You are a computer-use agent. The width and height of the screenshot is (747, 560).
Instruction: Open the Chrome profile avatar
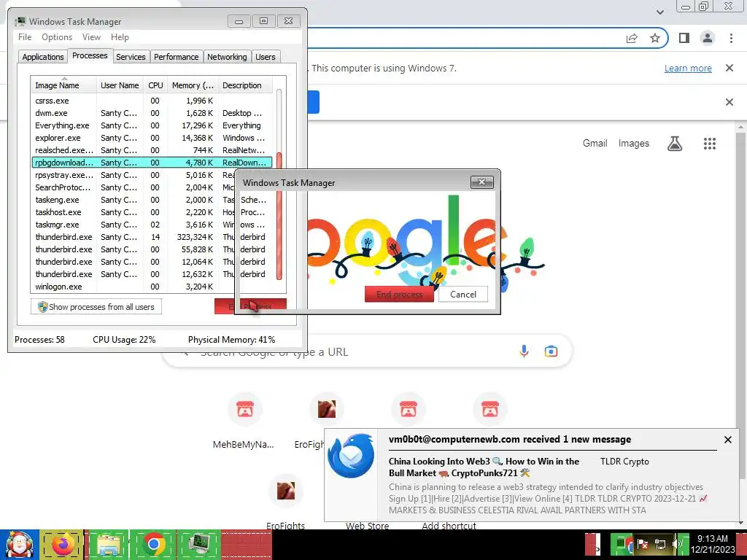coord(708,38)
